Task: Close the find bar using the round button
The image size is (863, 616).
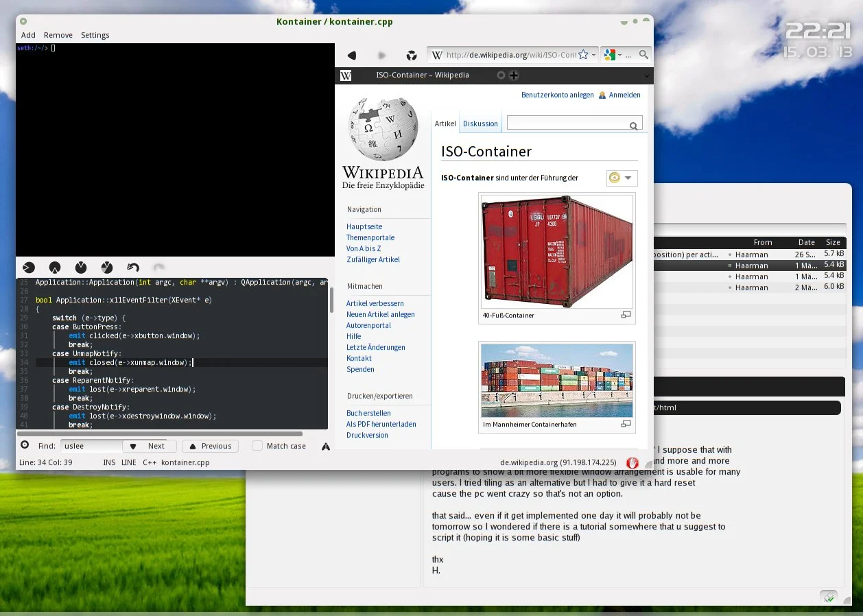Action: click(25, 445)
